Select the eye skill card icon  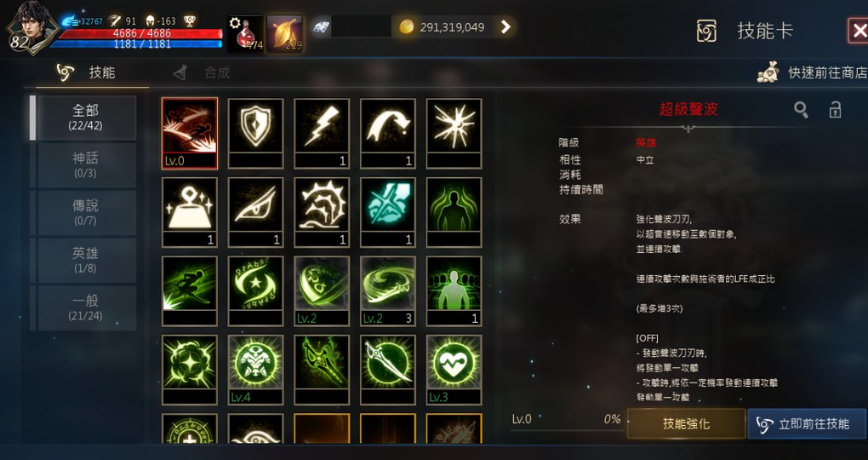click(x=255, y=212)
